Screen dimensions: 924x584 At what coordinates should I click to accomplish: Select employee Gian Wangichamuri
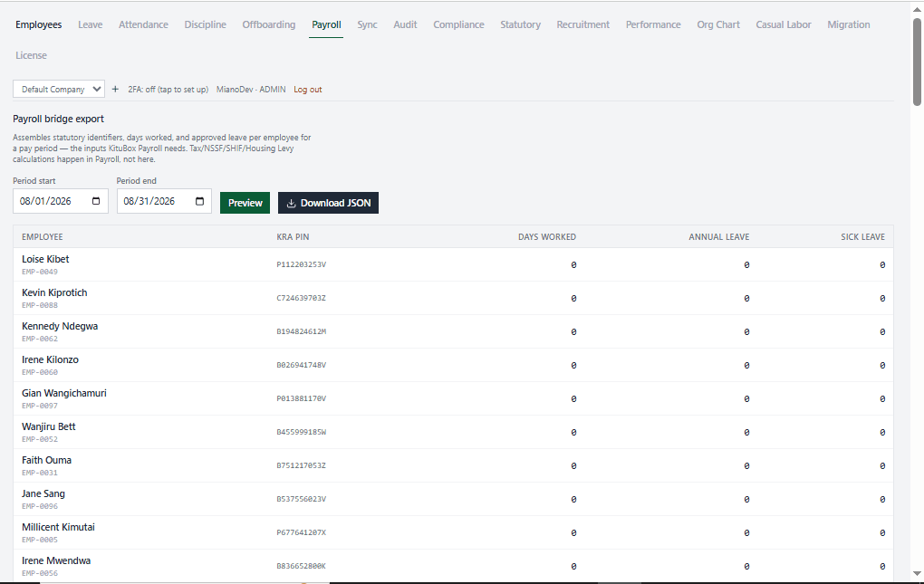click(64, 393)
